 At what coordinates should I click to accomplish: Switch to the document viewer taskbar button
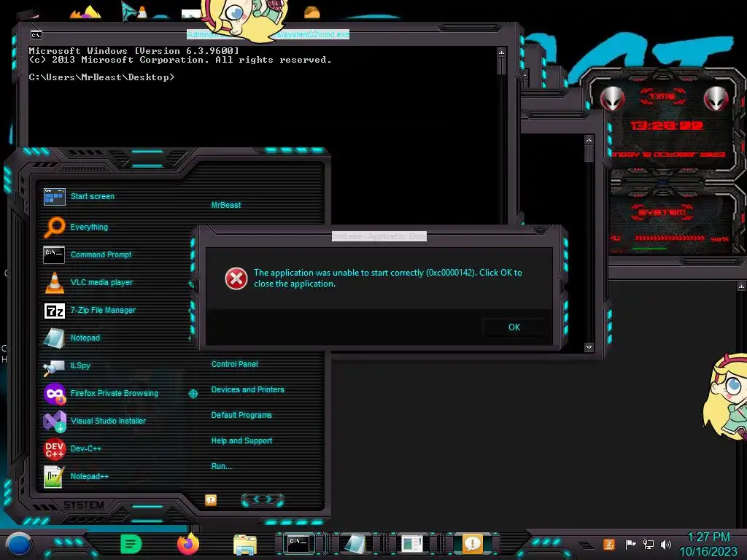pos(412,544)
